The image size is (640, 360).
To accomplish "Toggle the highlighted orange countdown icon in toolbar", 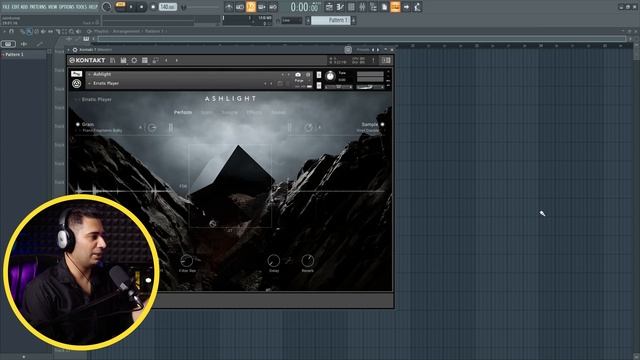I will point(251,7).
